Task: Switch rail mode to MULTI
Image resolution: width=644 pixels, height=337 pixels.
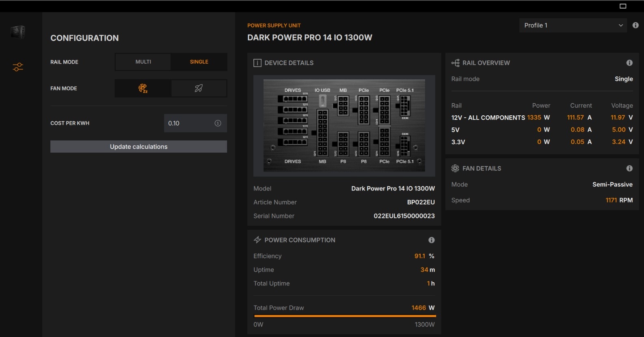Action: (x=143, y=62)
